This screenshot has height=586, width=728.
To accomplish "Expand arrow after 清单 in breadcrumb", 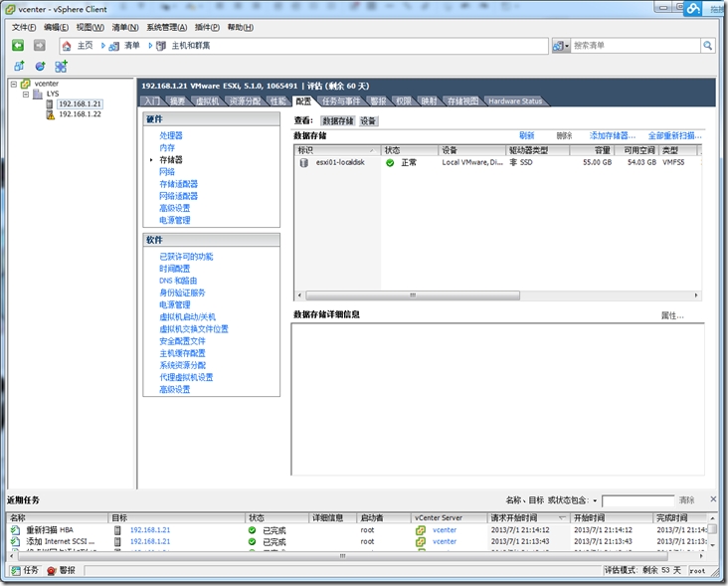I will (x=150, y=46).
